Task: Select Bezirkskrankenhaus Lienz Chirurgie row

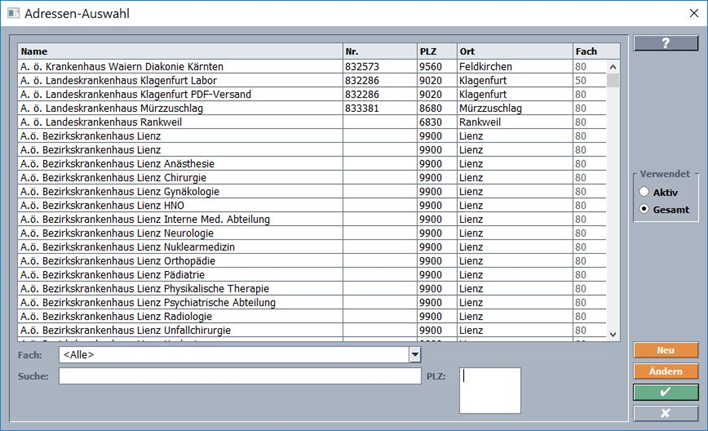Action: [x=312, y=177]
